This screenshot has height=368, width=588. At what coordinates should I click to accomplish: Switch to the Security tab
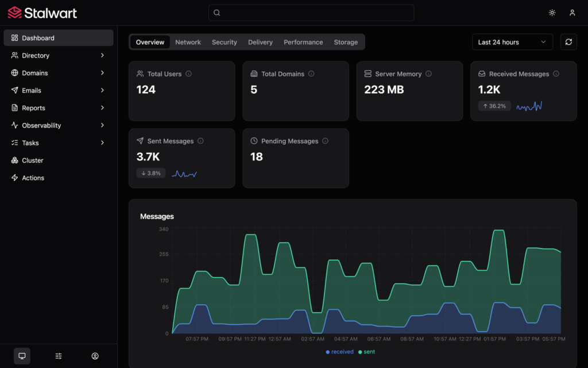pyautogui.click(x=225, y=42)
